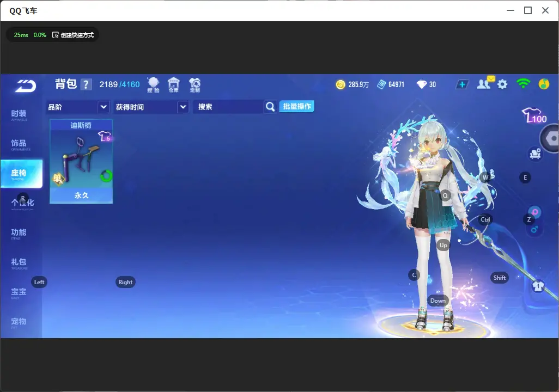Image resolution: width=559 pixels, height=392 pixels.
Task: Maximize the QQ飞车 window
Action: (528, 11)
